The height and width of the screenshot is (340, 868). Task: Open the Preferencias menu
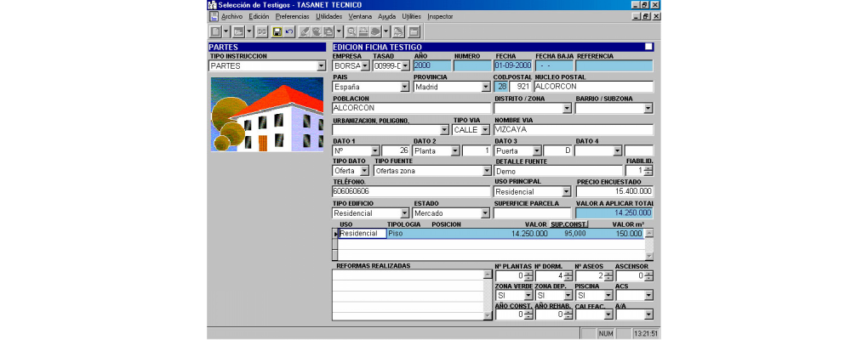pyautogui.click(x=292, y=16)
